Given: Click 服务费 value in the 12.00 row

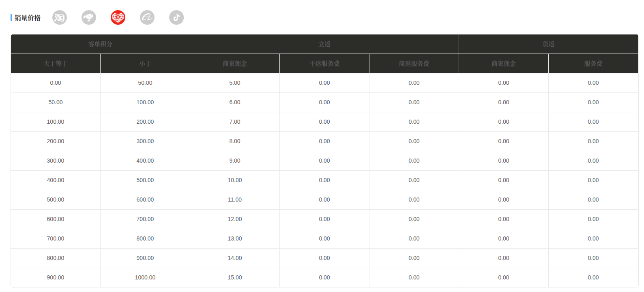Looking at the screenshot, I should click(x=593, y=219).
